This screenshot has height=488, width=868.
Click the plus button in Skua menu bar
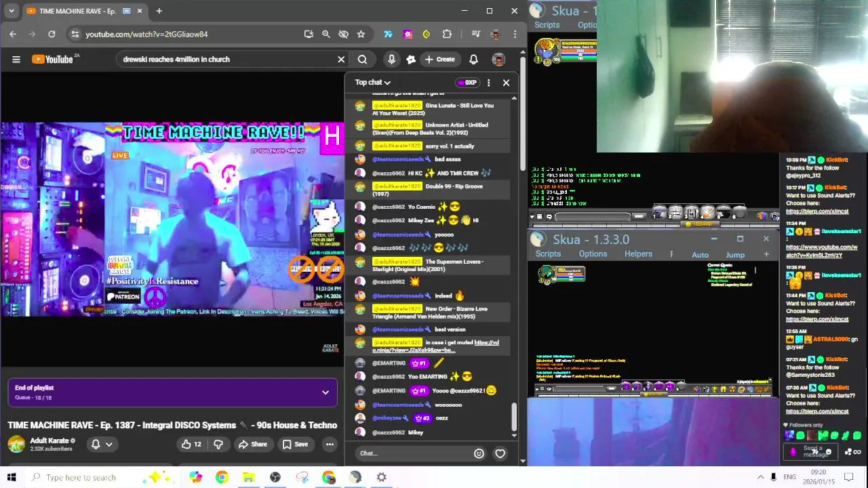coord(766,254)
